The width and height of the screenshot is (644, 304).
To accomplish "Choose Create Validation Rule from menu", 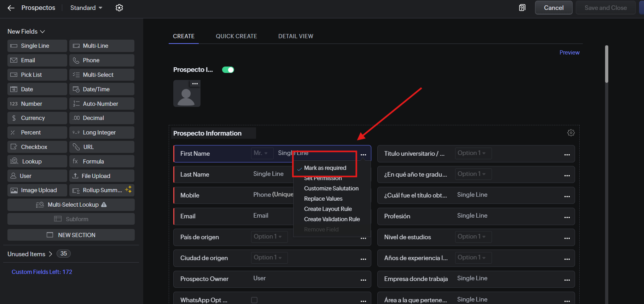I will [x=332, y=219].
